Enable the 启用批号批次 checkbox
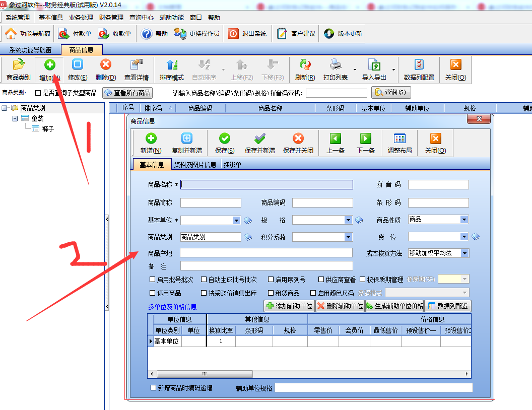Image resolution: width=532 pixels, height=410 pixels. tap(152, 280)
